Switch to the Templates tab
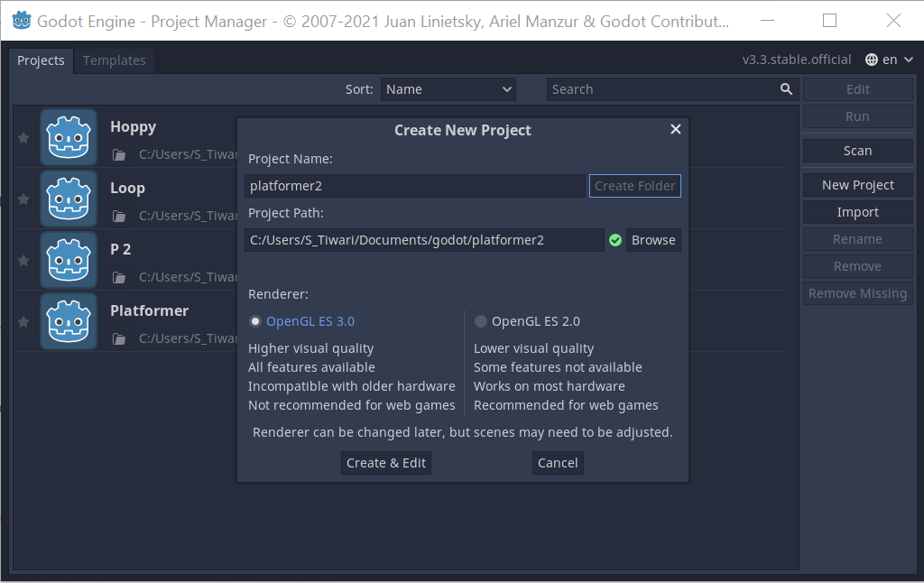 (115, 60)
